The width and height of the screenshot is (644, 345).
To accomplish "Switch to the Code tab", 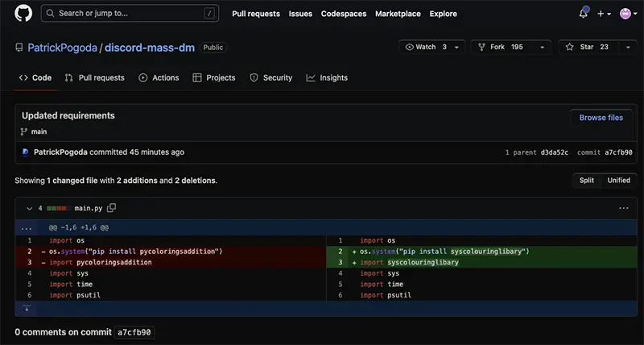I will coord(35,77).
